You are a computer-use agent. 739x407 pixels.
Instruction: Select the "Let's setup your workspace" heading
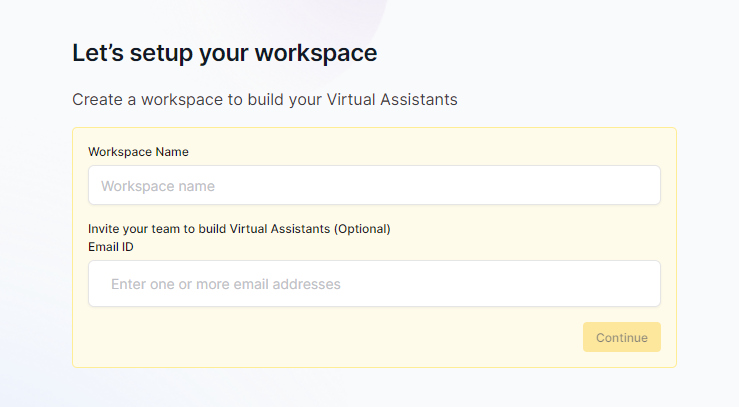tap(224, 53)
